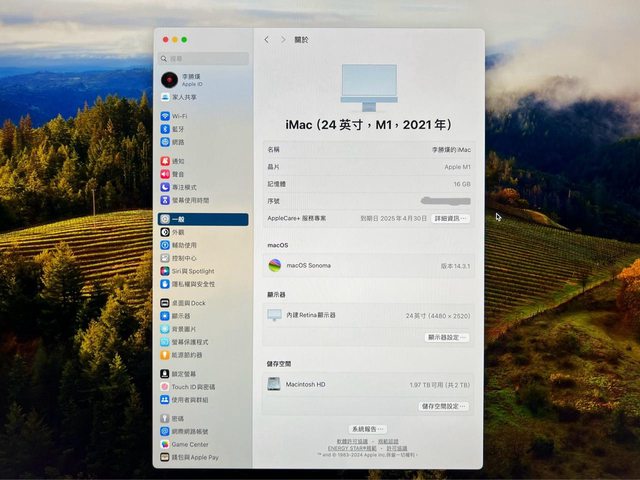Click the sidebar search field
Screen dimensions: 640x480
(x=203, y=59)
